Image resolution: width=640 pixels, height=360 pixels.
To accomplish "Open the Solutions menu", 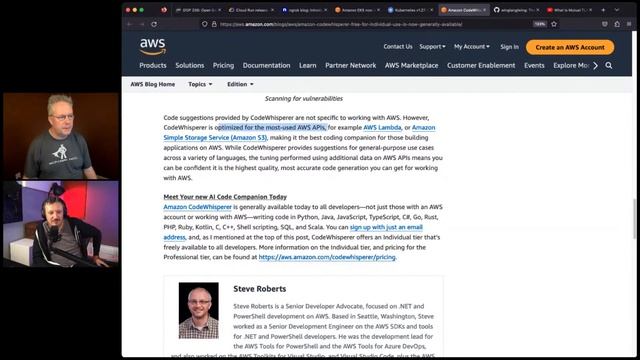I will point(190,65).
